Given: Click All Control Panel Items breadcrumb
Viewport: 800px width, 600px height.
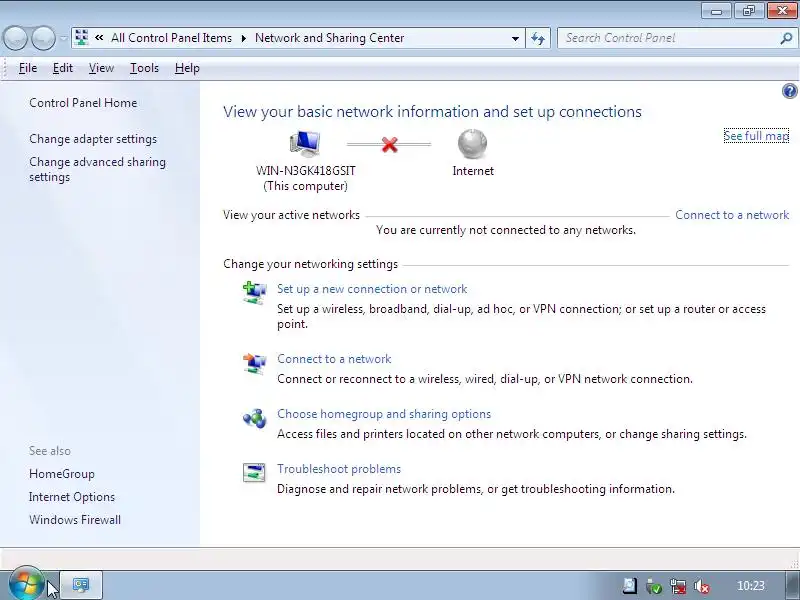Looking at the screenshot, I should (x=171, y=38).
